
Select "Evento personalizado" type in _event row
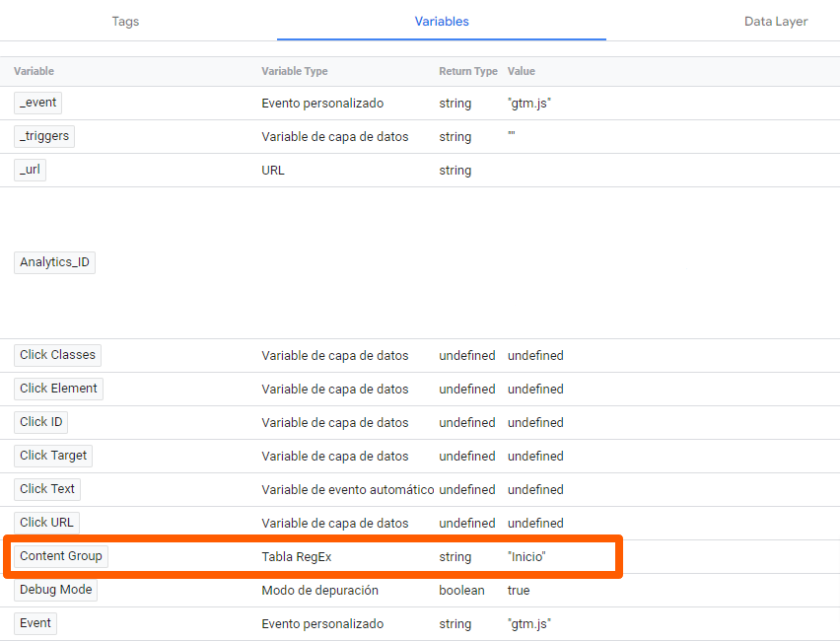pyautogui.click(x=322, y=104)
